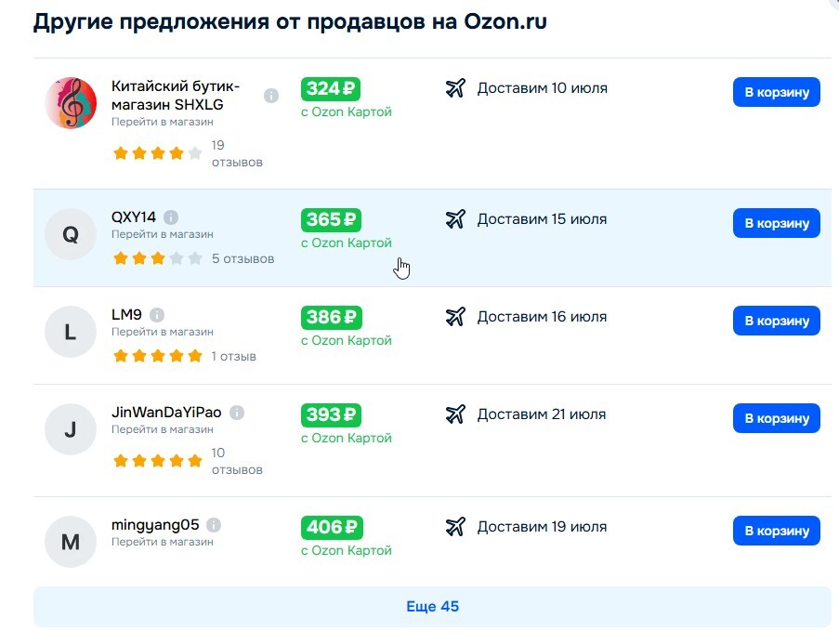Click the L avatar of LM9

point(71,332)
